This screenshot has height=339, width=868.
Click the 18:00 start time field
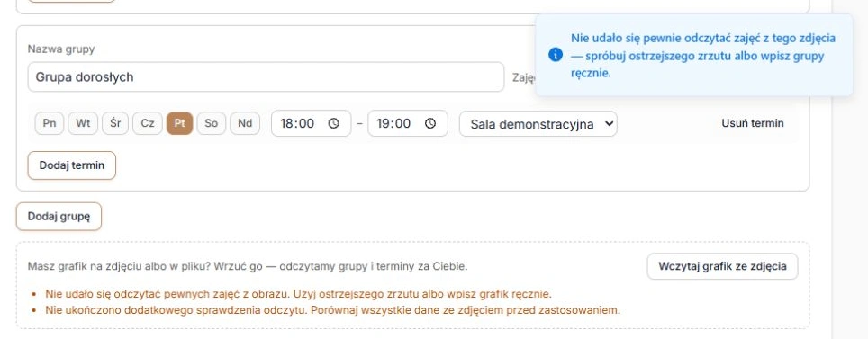(x=312, y=124)
